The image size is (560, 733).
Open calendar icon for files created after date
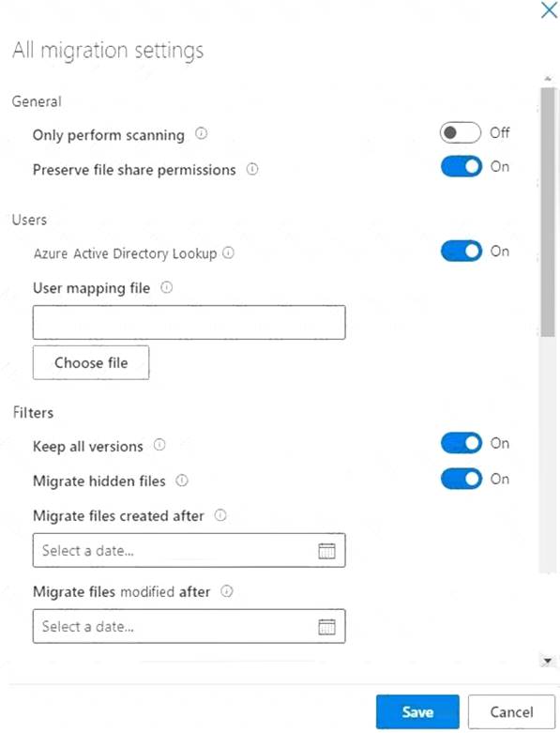click(326, 551)
